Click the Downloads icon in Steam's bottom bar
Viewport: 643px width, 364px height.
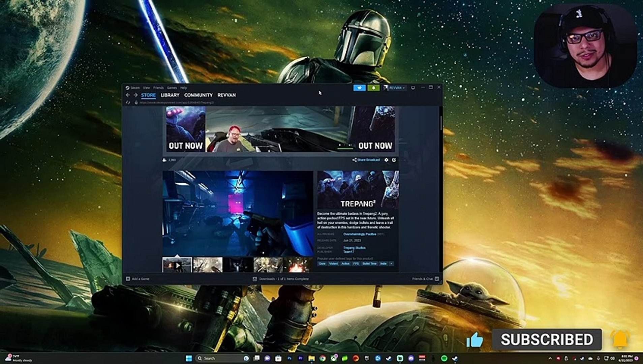tap(255, 279)
